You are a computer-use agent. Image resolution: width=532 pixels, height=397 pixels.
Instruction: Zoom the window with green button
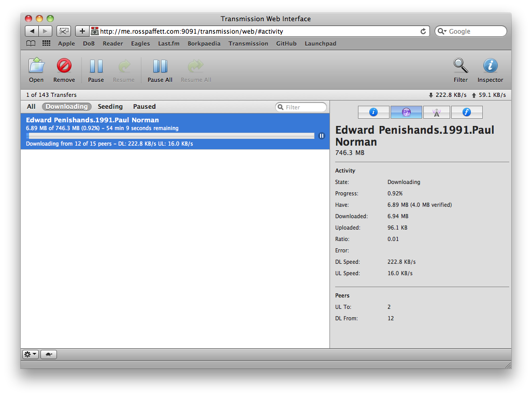pyautogui.click(x=50, y=18)
